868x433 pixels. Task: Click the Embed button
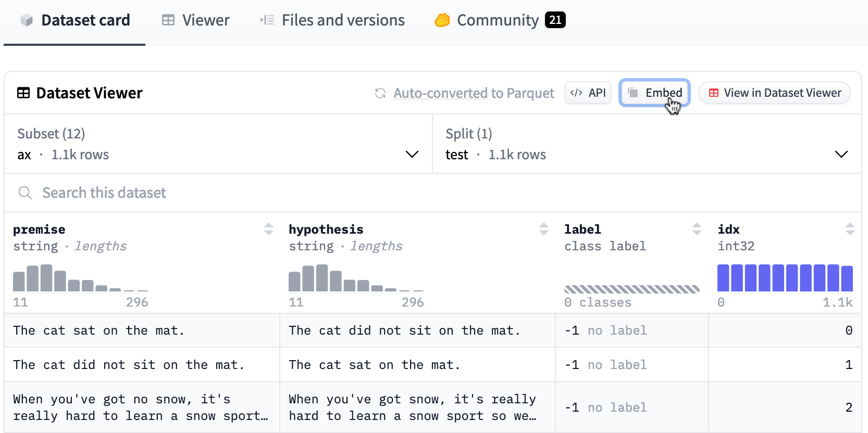[x=654, y=93]
